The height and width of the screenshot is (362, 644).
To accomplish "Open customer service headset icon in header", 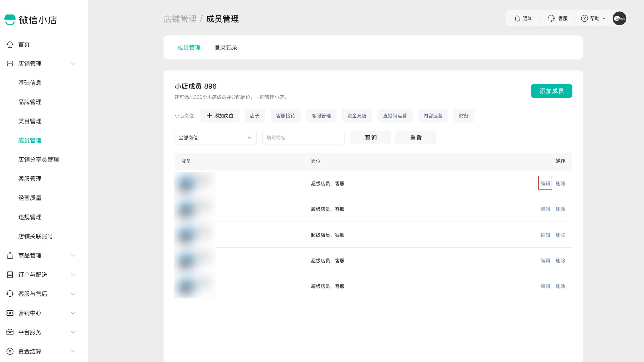I will click(551, 18).
